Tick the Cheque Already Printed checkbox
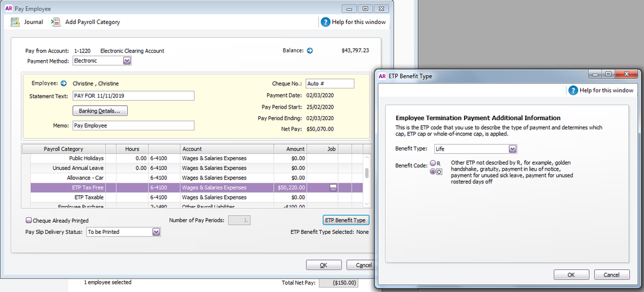The width and height of the screenshot is (644, 292). (28, 220)
